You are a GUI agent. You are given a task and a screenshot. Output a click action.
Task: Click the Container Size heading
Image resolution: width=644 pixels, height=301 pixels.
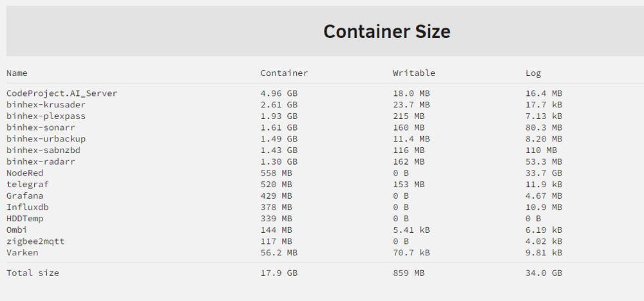(x=386, y=32)
